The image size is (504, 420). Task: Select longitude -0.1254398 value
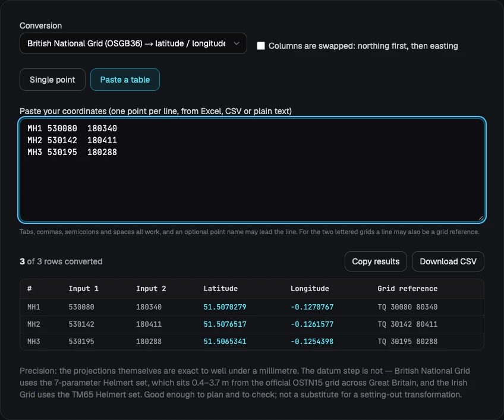[312, 341]
